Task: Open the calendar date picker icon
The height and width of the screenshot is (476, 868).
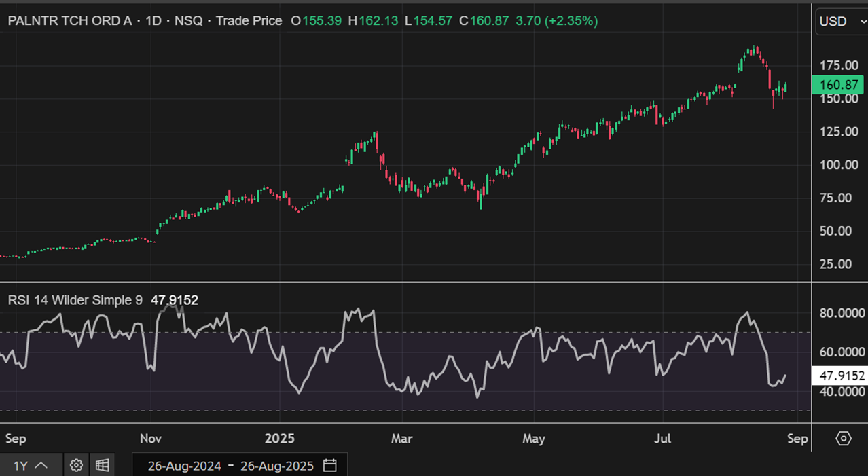Action: (330, 465)
